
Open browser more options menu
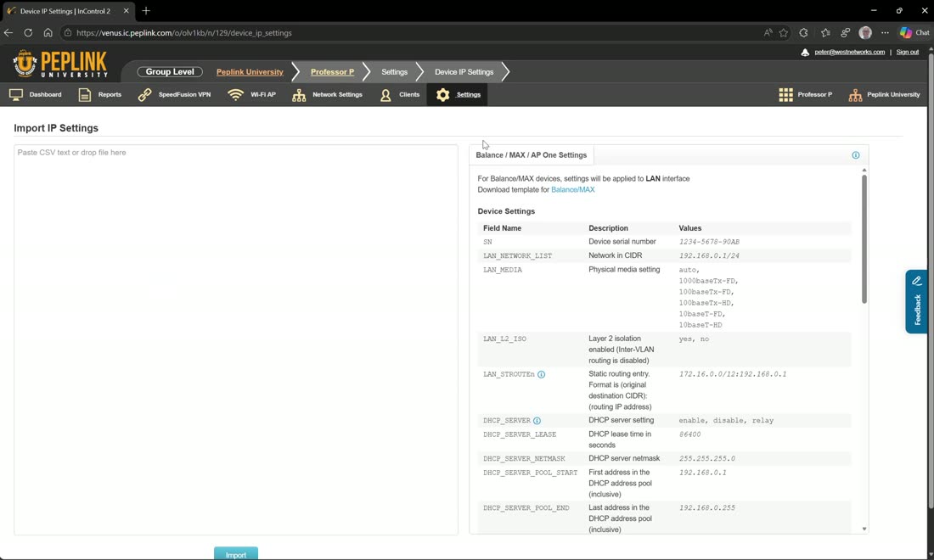pyautogui.click(x=885, y=33)
